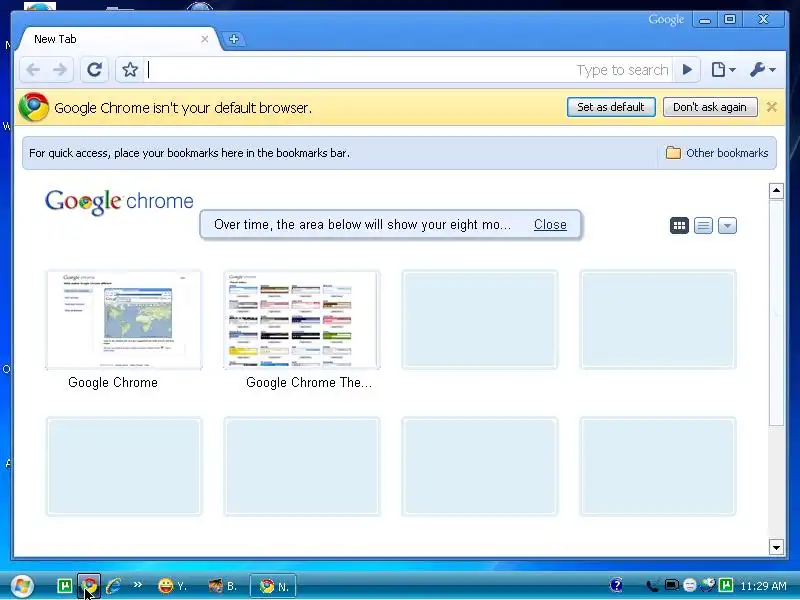Click Don't ask again button
The image size is (800, 600).
(x=710, y=107)
